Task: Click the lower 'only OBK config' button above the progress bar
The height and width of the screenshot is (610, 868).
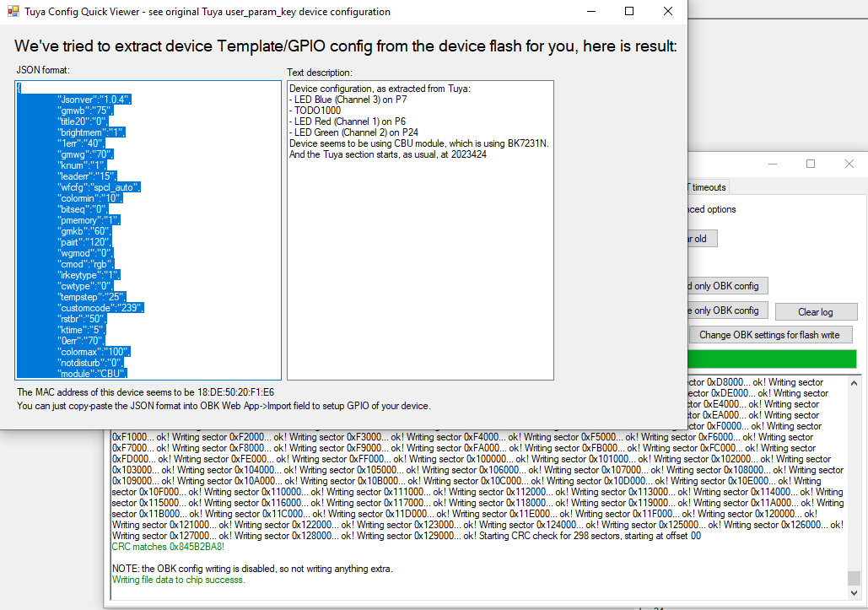Action: pos(727,310)
